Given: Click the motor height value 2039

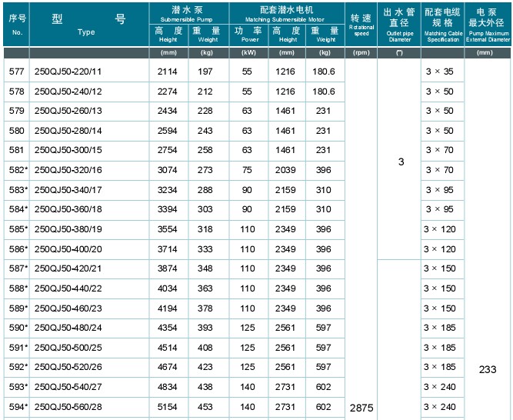Looking at the screenshot, I should (x=287, y=170).
